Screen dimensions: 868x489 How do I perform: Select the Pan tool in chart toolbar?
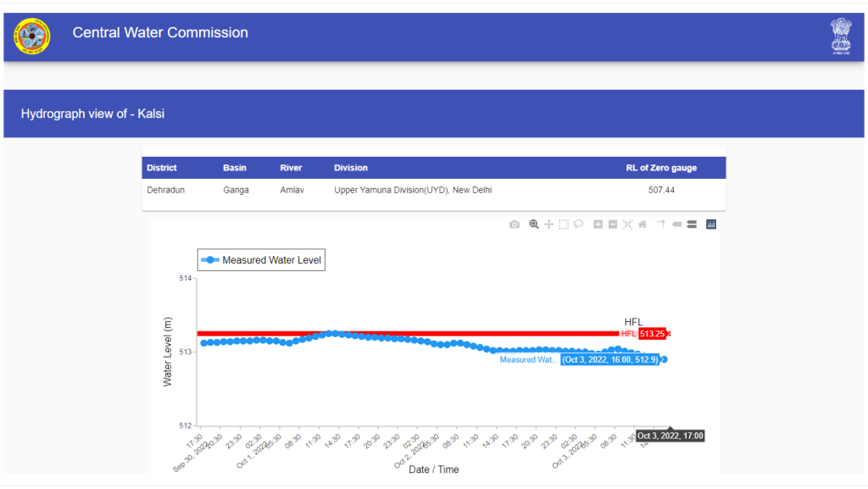click(548, 225)
